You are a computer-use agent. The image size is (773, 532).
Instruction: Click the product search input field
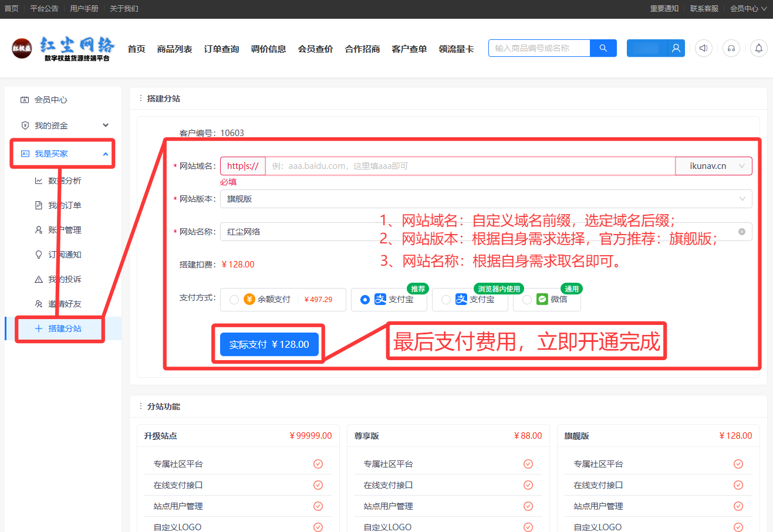pos(538,48)
